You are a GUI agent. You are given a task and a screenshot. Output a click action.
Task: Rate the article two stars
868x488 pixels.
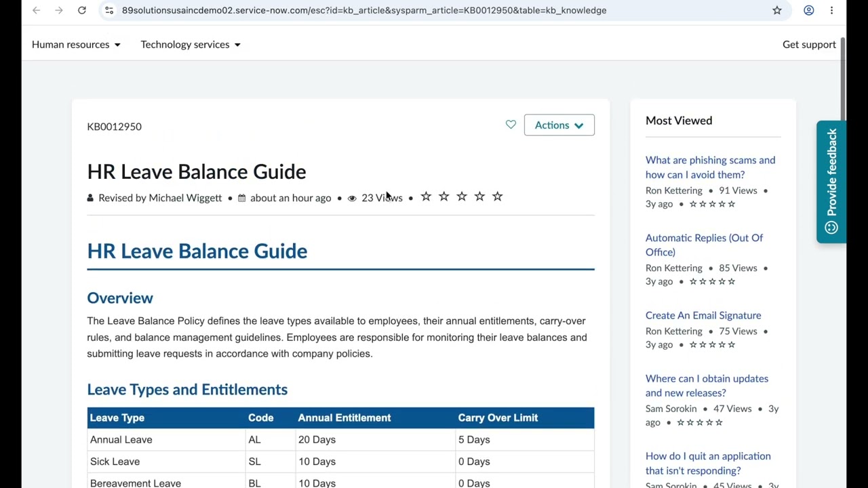443,197
